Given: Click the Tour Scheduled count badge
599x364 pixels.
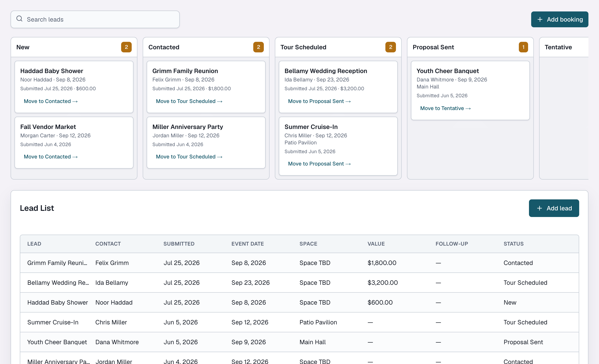Looking at the screenshot, I should (x=390, y=47).
